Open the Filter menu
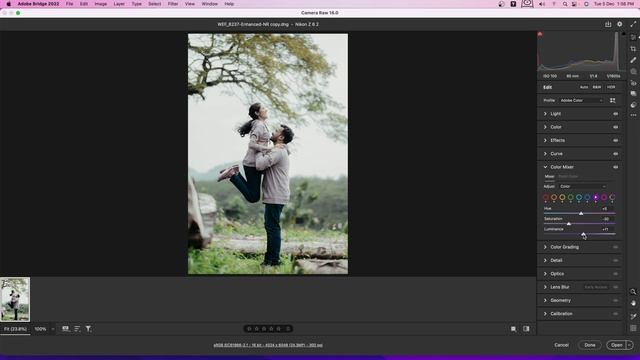640x360 pixels. [173, 4]
